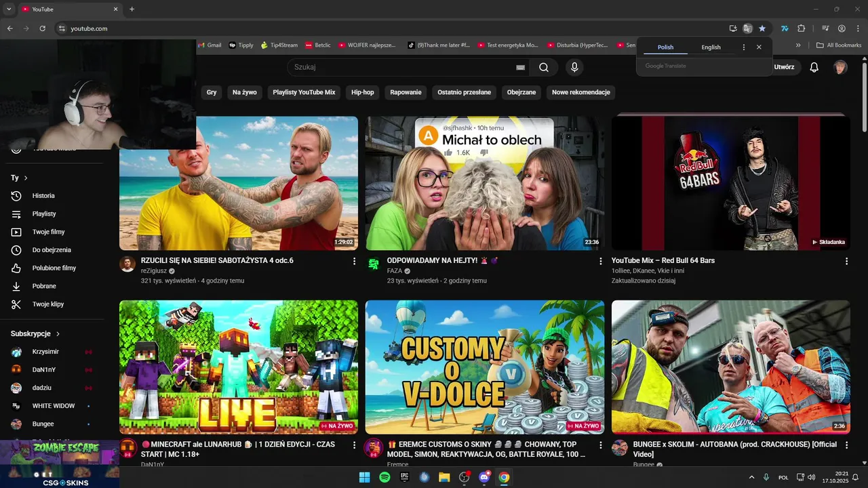Open the CUSTOMY O V-DOLCE live thumbnail
Screen dimensions: 868x488
point(485,367)
